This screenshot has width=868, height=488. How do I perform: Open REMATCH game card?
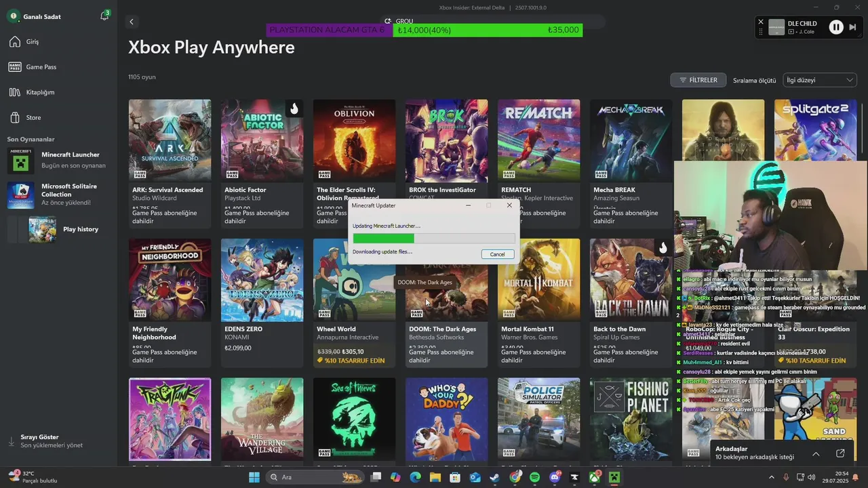(x=538, y=164)
